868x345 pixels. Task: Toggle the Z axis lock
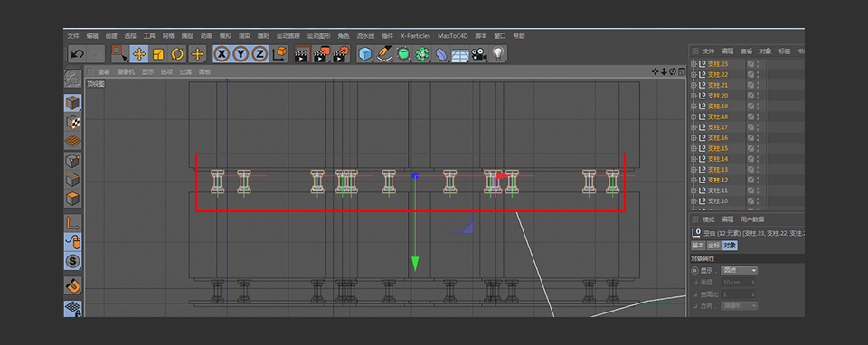260,54
